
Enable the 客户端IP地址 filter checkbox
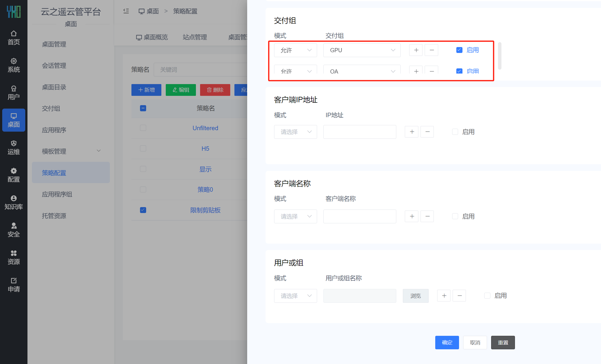(455, 132)
